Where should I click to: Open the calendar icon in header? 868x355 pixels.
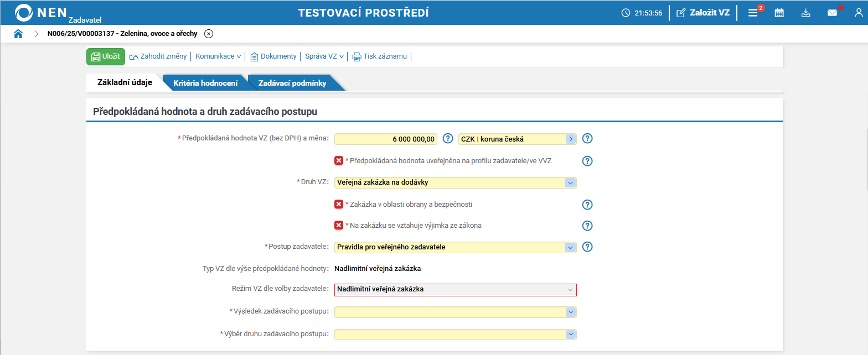tap(779, 13)
